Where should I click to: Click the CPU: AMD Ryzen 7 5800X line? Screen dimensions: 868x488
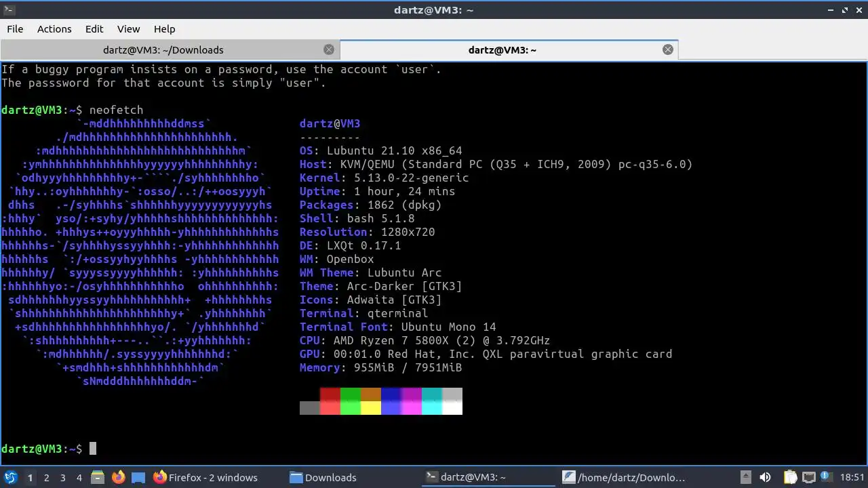click(425, 340)
